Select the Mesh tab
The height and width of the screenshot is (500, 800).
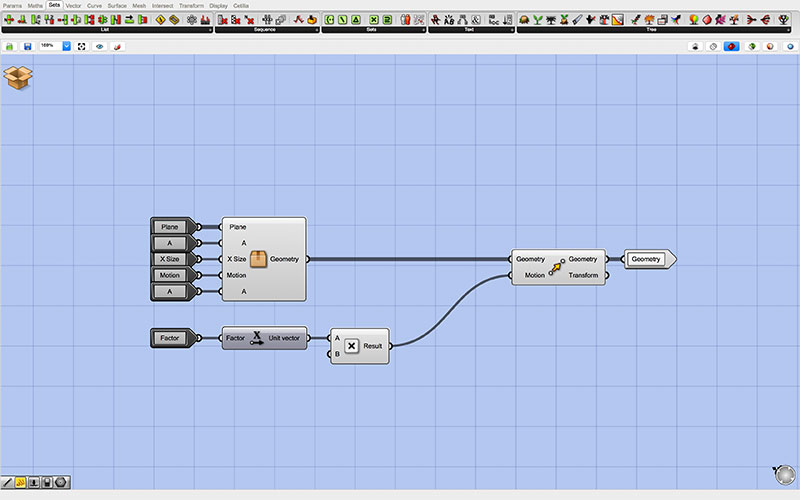[x=139, y=6]
